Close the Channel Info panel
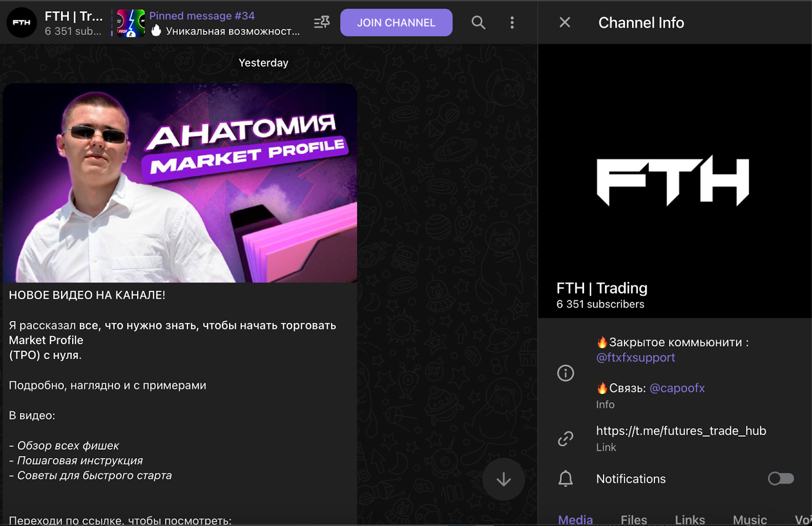Screen dimensions: 812x526 click(x=565, y=22)
